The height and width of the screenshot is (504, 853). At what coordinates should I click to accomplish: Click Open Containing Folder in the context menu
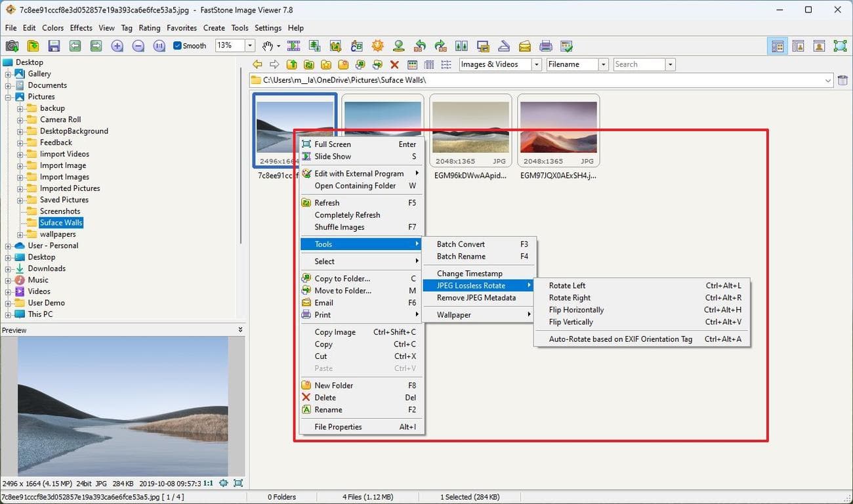pyautogui.click(x=354, y=186)
